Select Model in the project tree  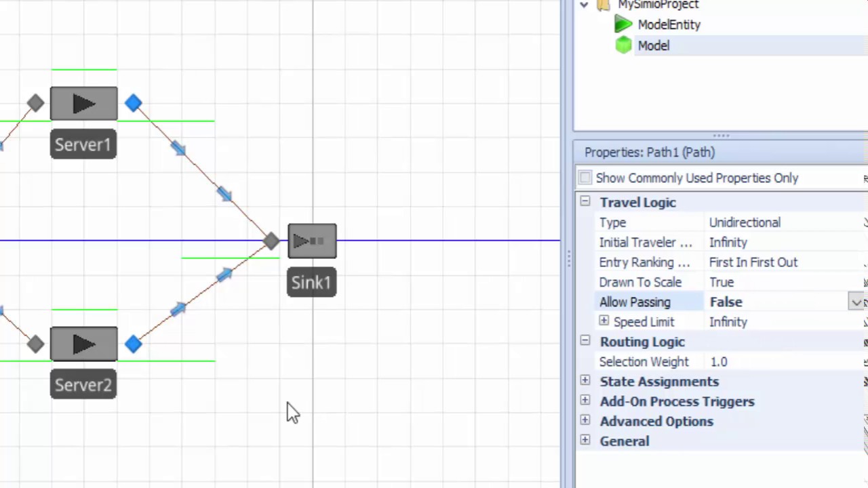[x=654, y=45]
